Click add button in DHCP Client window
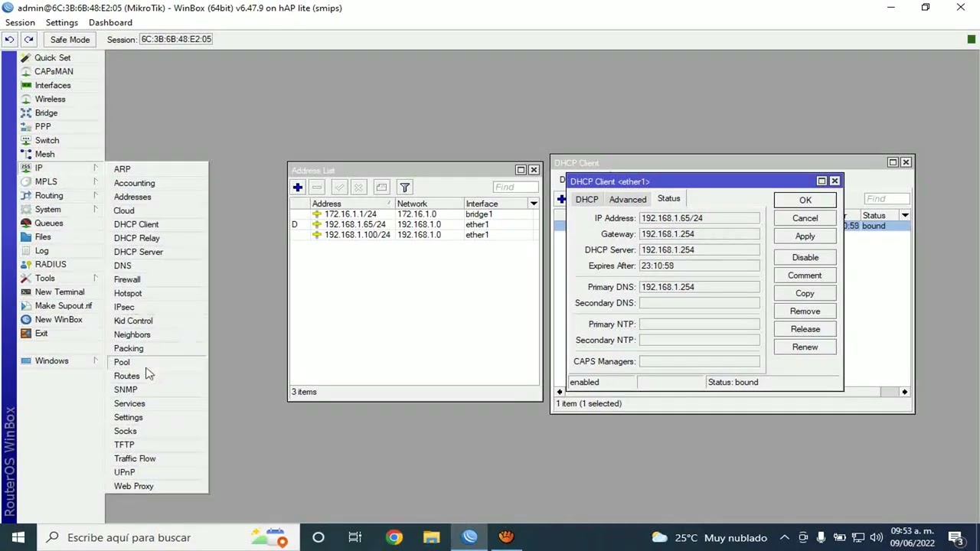This screenshot has height=551, width=980. coord(561,199)
